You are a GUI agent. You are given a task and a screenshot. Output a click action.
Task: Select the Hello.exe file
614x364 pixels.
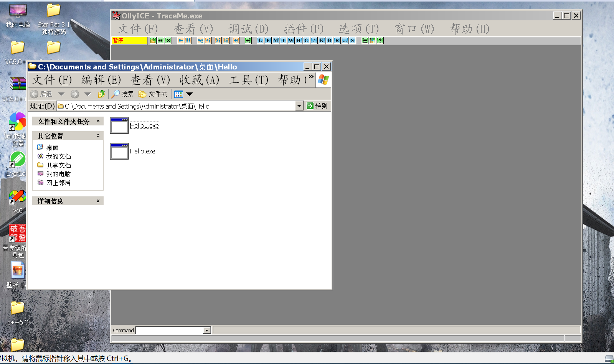[133, 151]
